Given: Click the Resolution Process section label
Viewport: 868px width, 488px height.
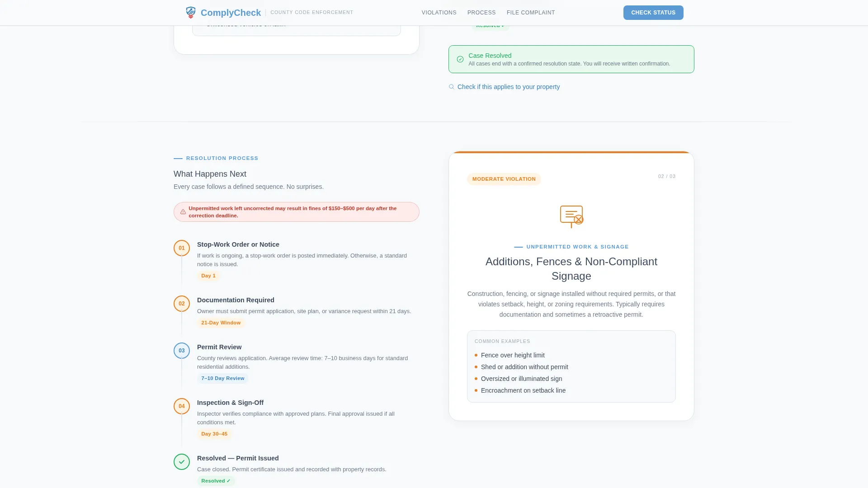Looking at the screenshot, I should 222,158.
